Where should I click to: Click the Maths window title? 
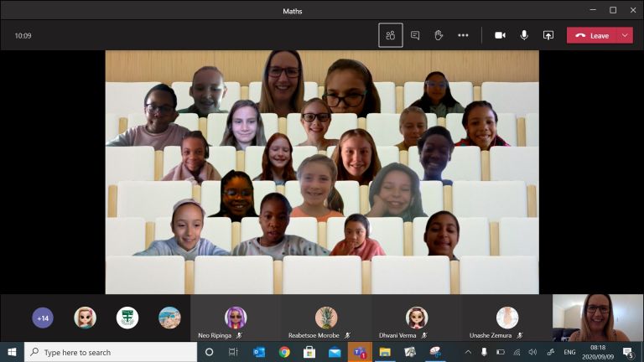click(293, 11)
